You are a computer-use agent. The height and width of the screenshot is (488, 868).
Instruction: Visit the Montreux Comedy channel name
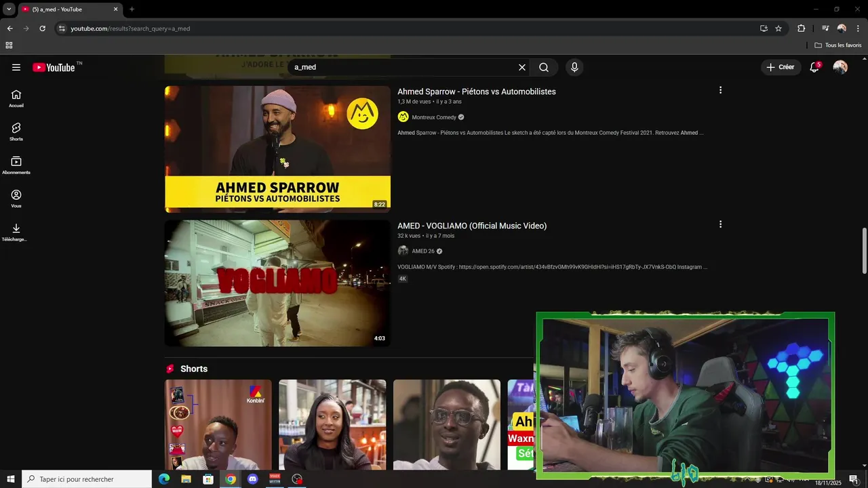coord(434,117)
